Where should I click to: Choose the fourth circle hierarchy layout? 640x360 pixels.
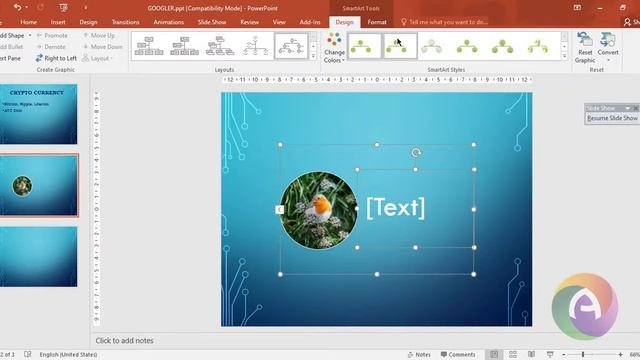[x=256, y=46]
